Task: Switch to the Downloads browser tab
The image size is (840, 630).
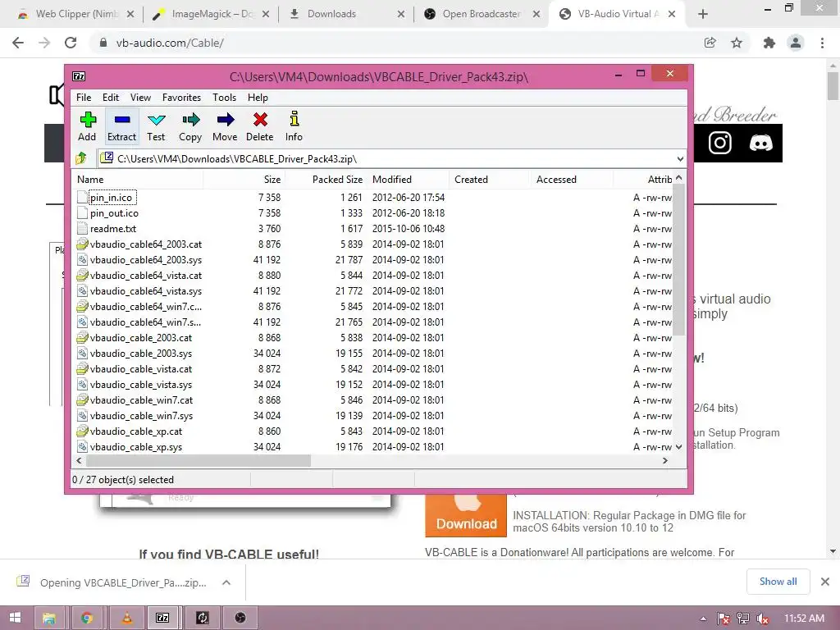Action: (347, 14)
